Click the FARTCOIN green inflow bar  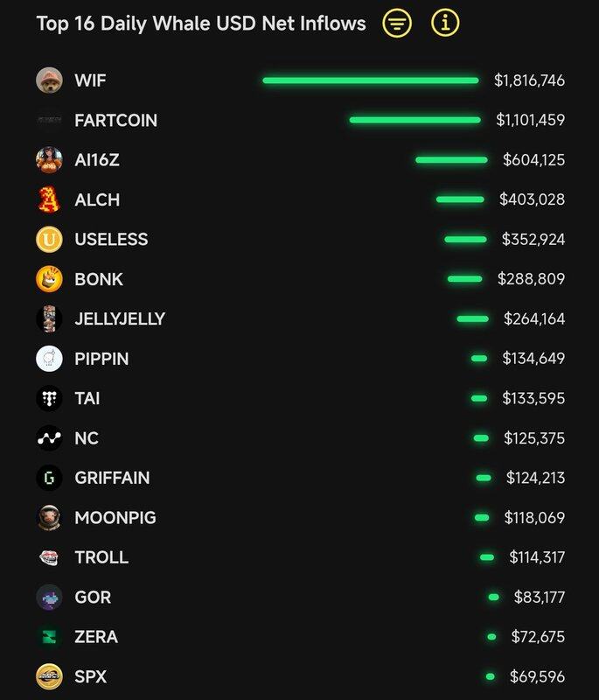click(414, 120)
